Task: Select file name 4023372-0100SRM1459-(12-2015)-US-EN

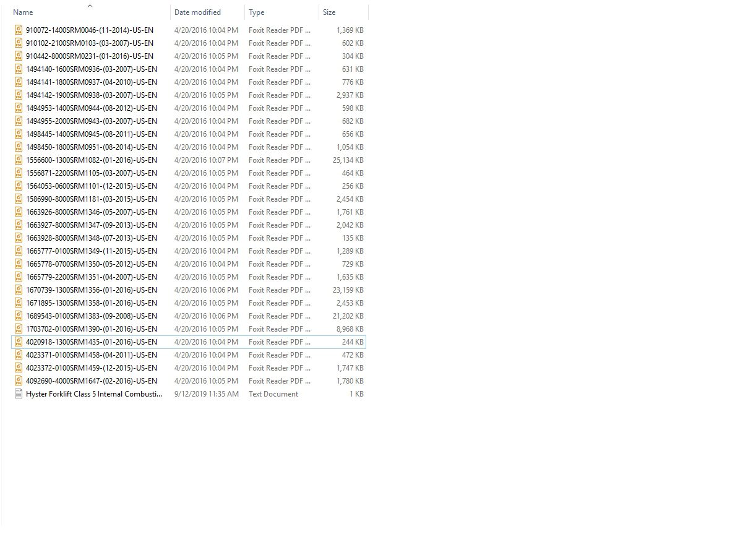Action: click(92, 367)
